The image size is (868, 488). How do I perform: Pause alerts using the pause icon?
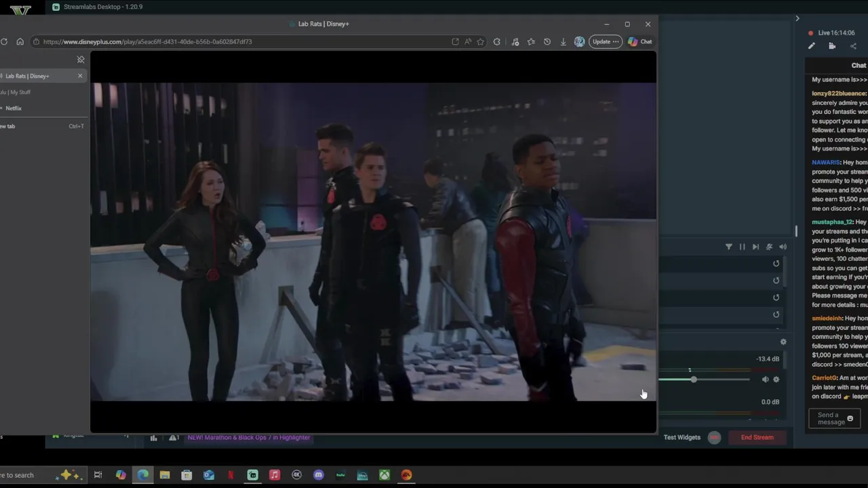click(742, 247)
